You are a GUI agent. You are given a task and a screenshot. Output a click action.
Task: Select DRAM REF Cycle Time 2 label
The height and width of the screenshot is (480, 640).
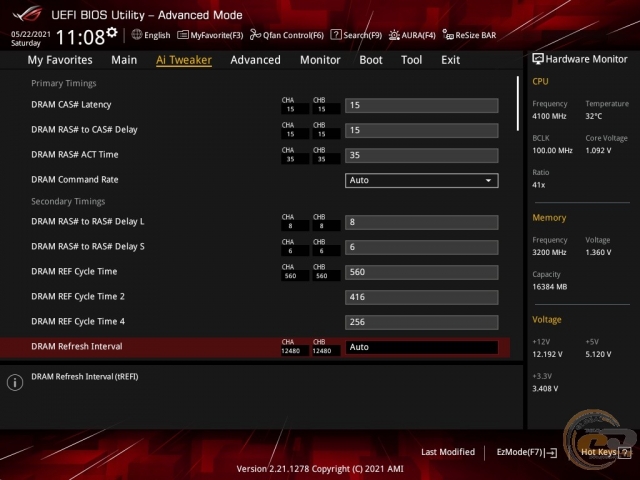(x=78, y=296)
